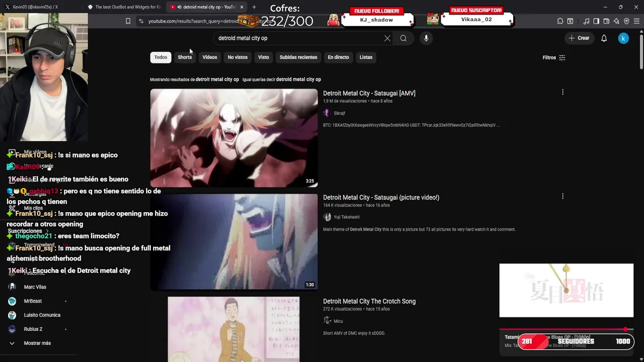View site information icon in the address bar

pyautogui.click(x=141, y=21)
